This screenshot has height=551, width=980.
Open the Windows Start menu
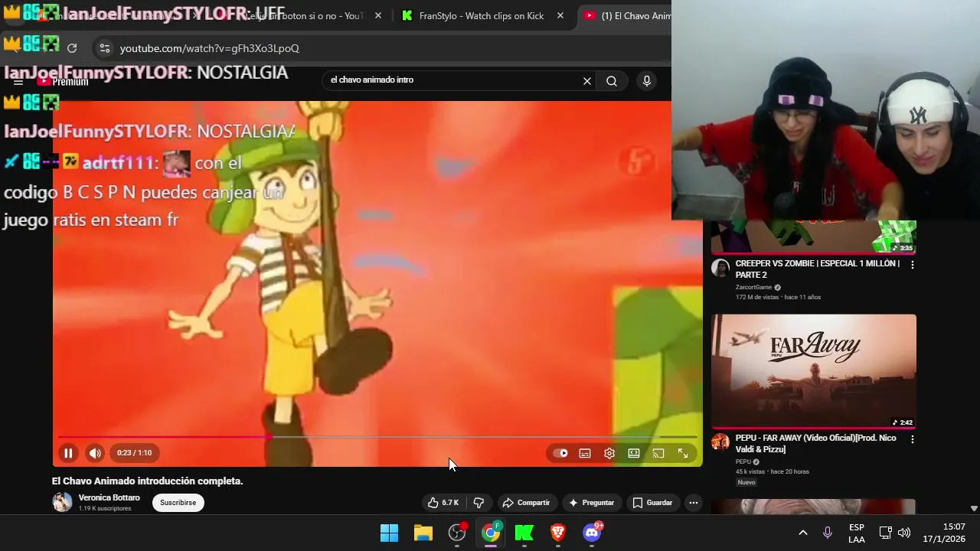(x=390, y=533)
